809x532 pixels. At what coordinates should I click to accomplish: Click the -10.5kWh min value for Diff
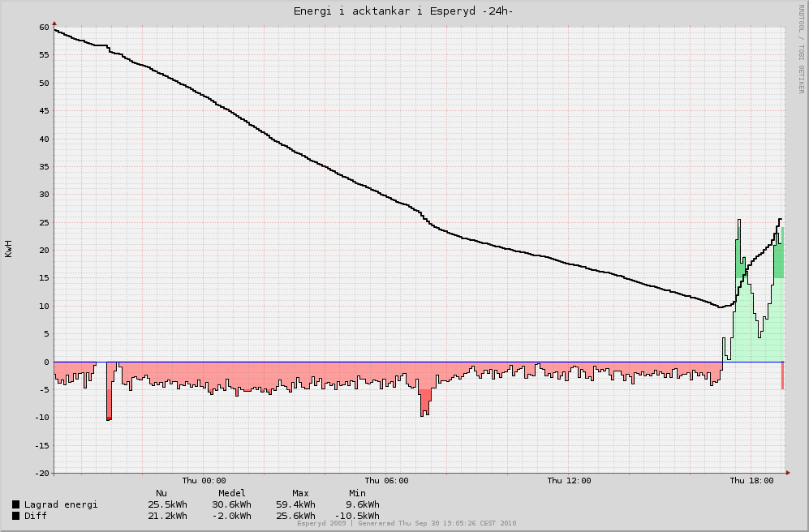pos(357,516)
